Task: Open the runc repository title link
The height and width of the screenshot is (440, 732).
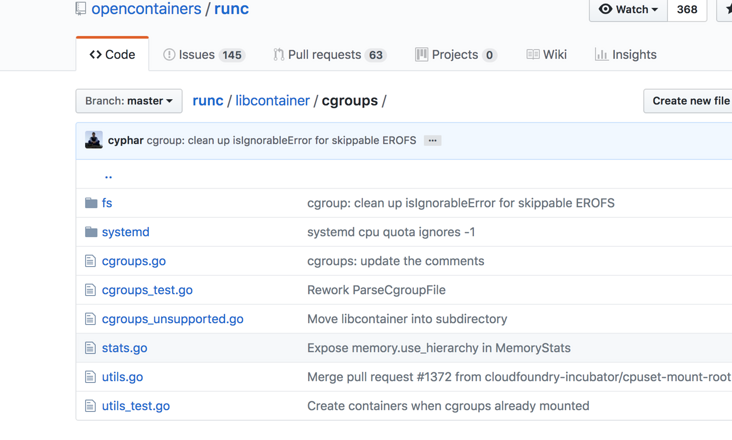Action: pos(232,9)
